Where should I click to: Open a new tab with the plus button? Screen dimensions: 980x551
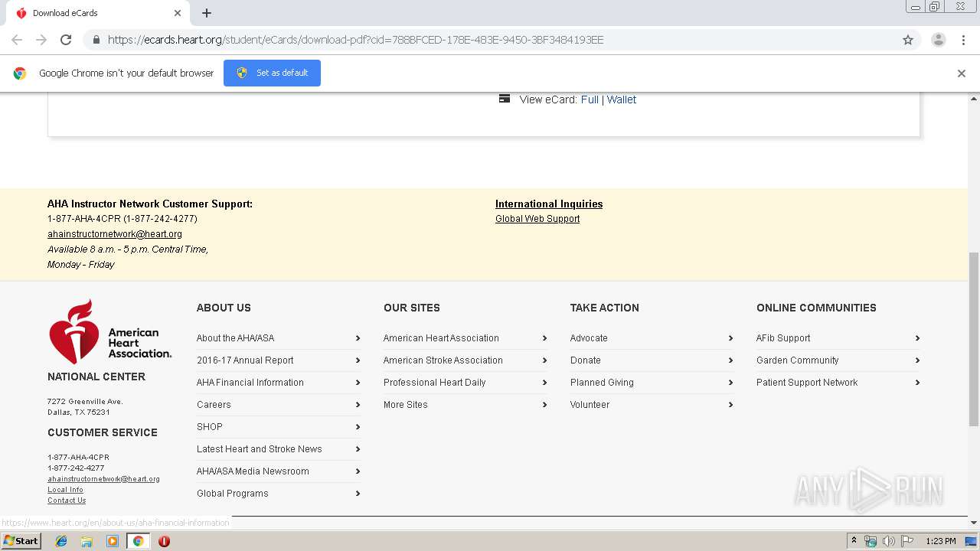pos(207,13)
